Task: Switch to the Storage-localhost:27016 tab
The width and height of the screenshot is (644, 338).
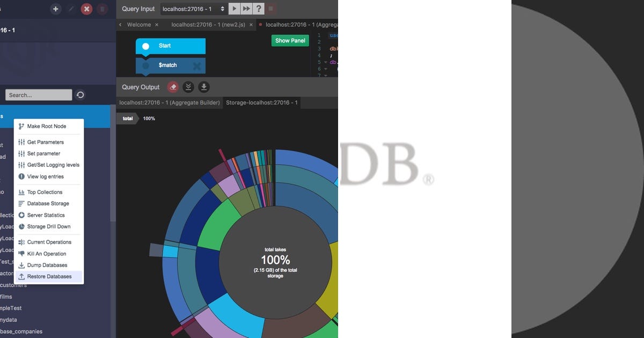Action: (261, 102)
